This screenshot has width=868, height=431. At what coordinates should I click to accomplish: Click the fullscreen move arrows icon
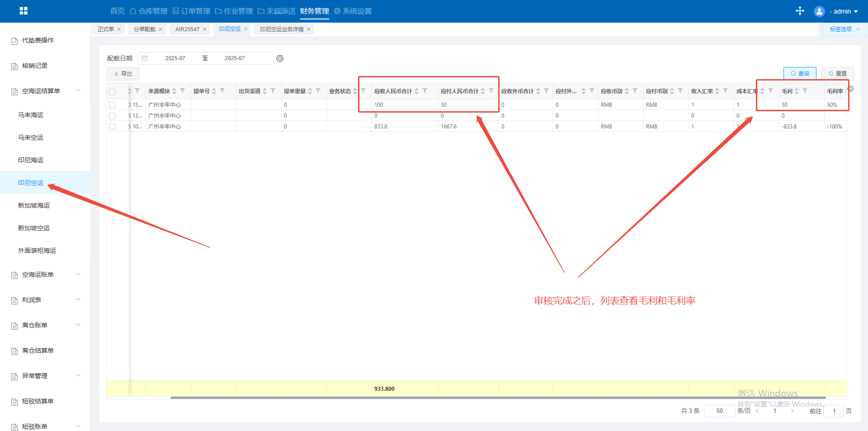point(800,11)
